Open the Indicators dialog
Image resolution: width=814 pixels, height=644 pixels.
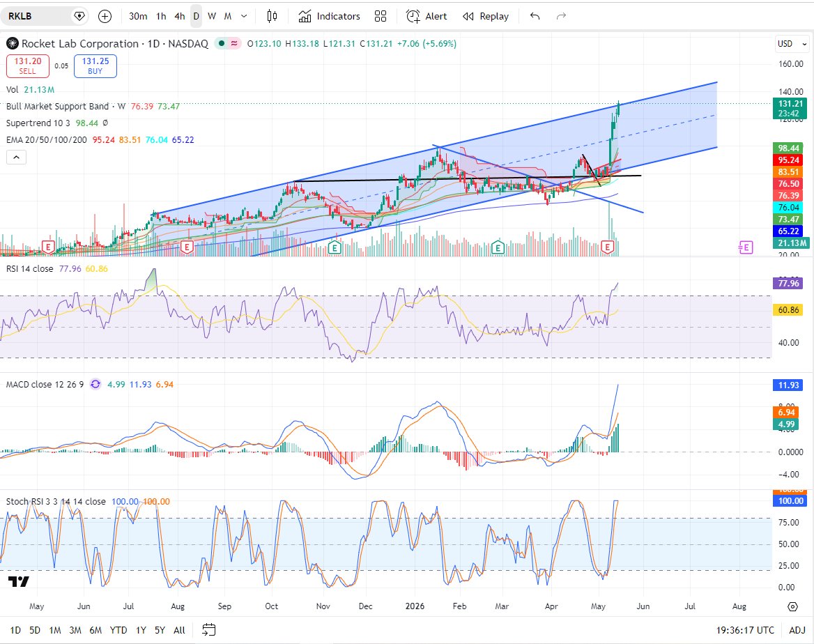pyautogui.click(x=329, y=16)
